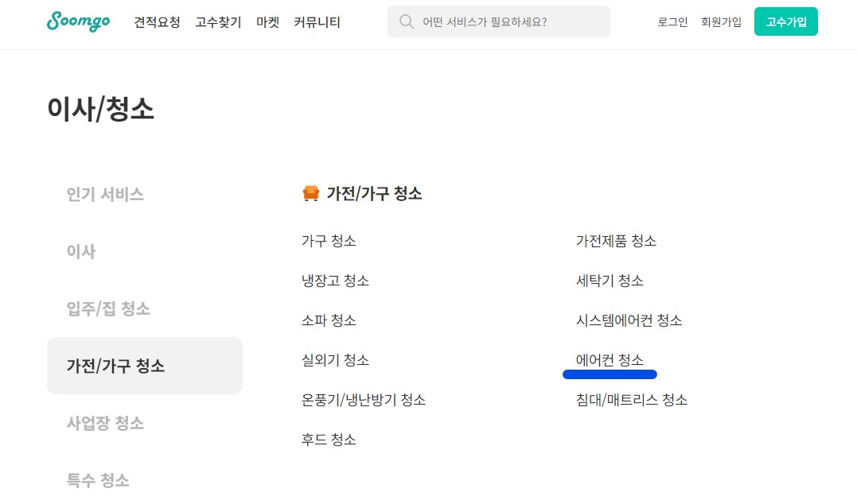857x504 pixels.
Task: Click the 회원가입 link
Action: [x=721, y=22]
